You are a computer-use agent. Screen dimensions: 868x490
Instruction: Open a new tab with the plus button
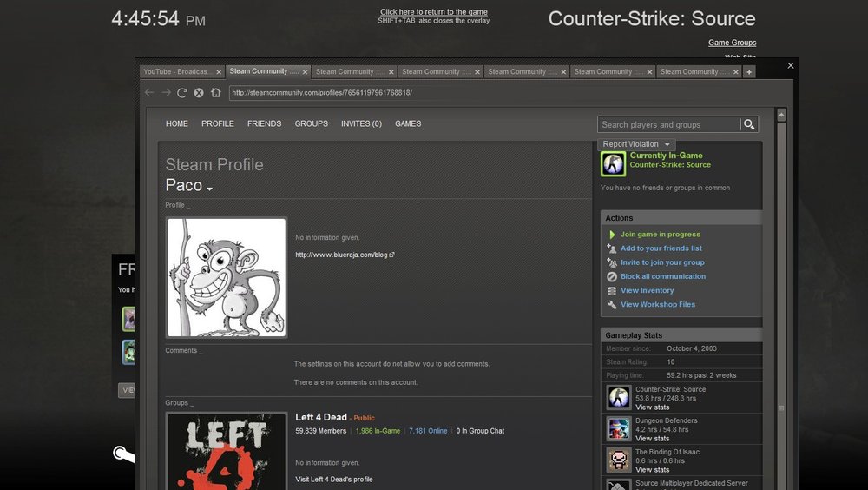749,72
